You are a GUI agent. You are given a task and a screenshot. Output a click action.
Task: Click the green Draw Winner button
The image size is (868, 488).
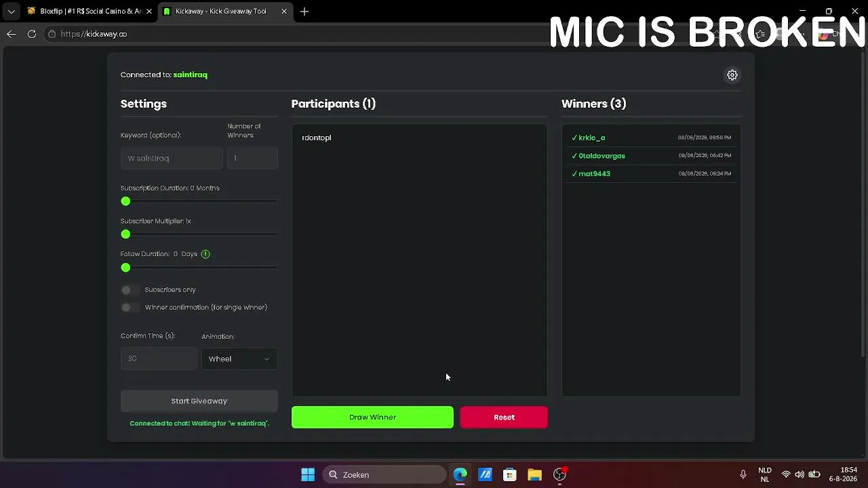(x=372, y=418)
